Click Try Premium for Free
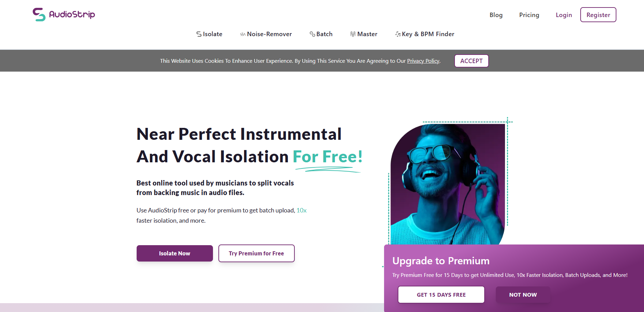The height and width of the screenshot is (312, 644). pos(256,253)
